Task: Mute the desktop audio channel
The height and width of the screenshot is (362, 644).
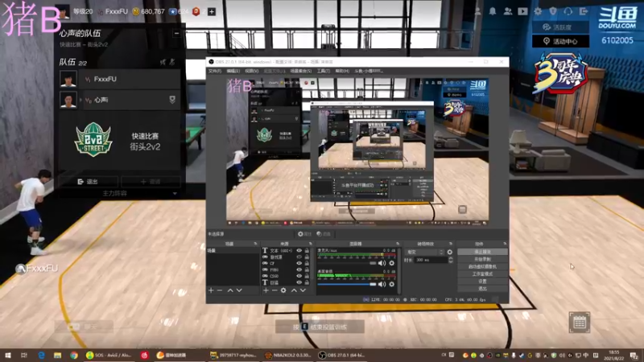Action: coord(382,284)
